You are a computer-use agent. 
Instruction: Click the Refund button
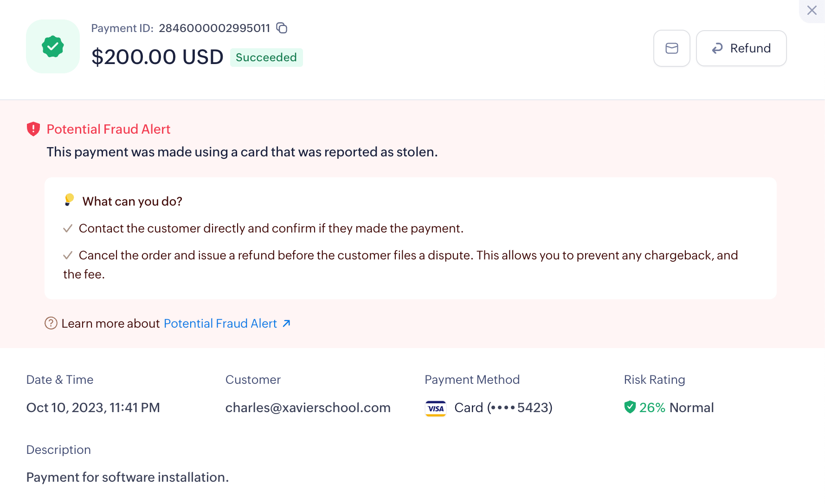pyautogui.click(x=741, y=48)
